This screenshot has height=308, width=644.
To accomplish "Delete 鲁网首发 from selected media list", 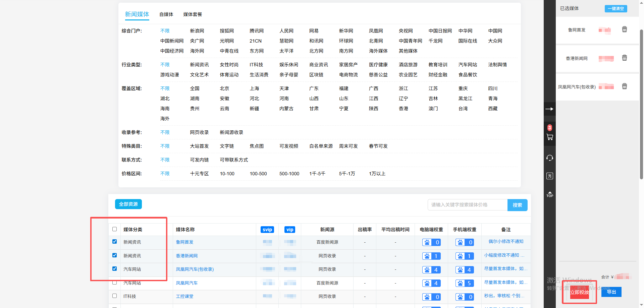I will click(x=624, y=29).
